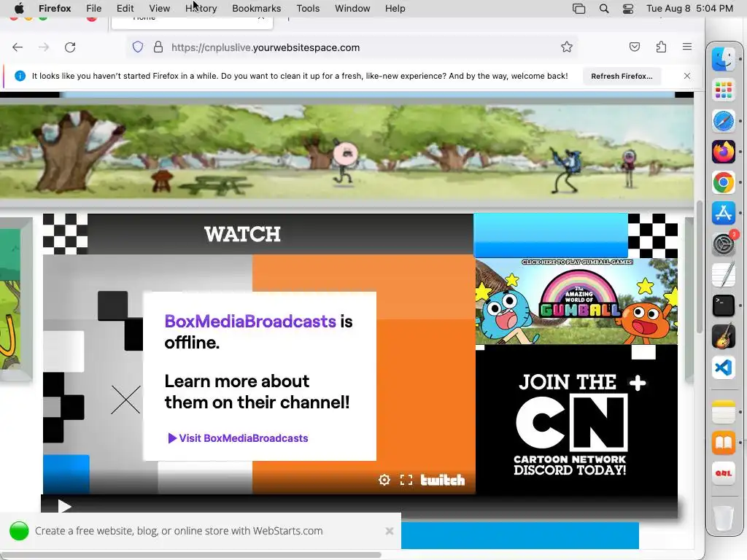Open the Help menu

[x=395, y=8]
